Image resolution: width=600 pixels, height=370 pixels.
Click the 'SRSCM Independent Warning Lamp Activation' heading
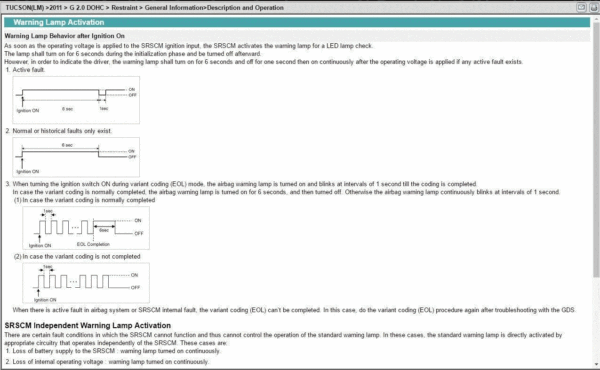[x=88, y=326]
